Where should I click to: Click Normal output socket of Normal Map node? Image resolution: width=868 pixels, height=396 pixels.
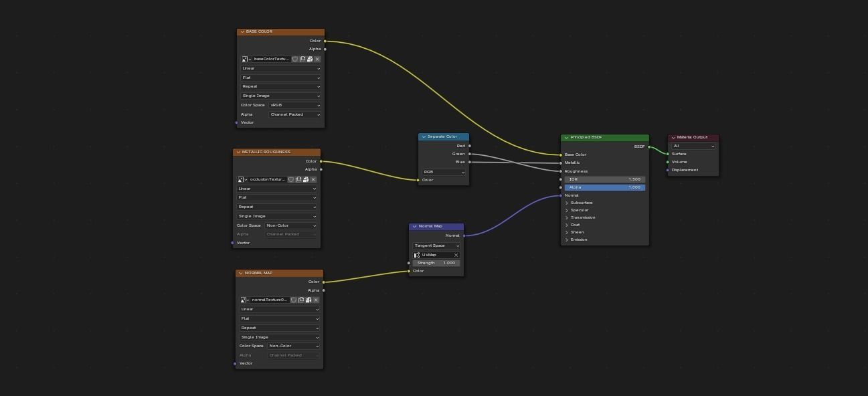tap(464, 235)
